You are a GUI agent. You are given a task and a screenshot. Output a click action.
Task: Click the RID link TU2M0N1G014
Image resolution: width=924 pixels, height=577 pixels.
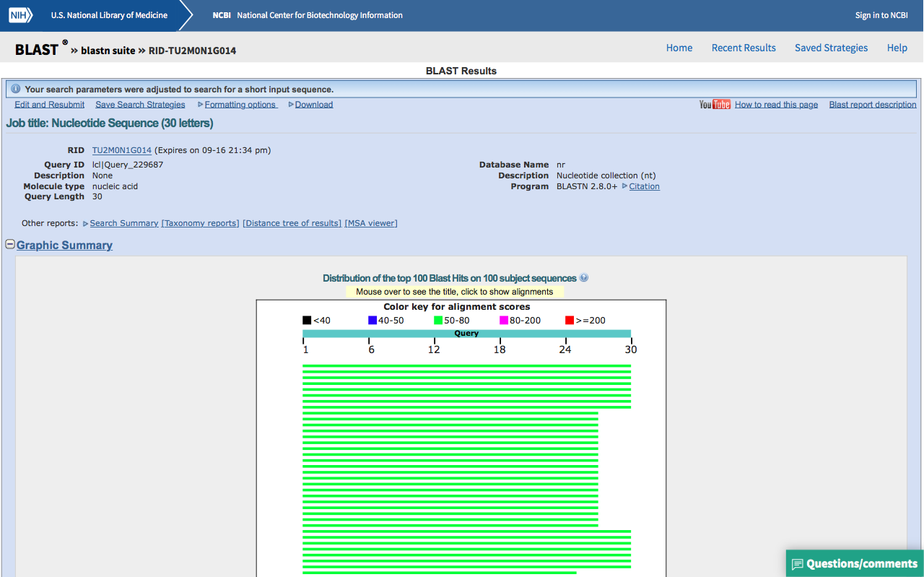(122, 150)
